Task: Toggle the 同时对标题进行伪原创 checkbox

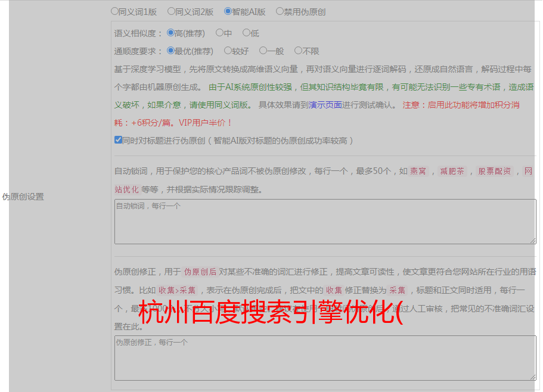Action: pyautogui.click(x=118, y=140)
